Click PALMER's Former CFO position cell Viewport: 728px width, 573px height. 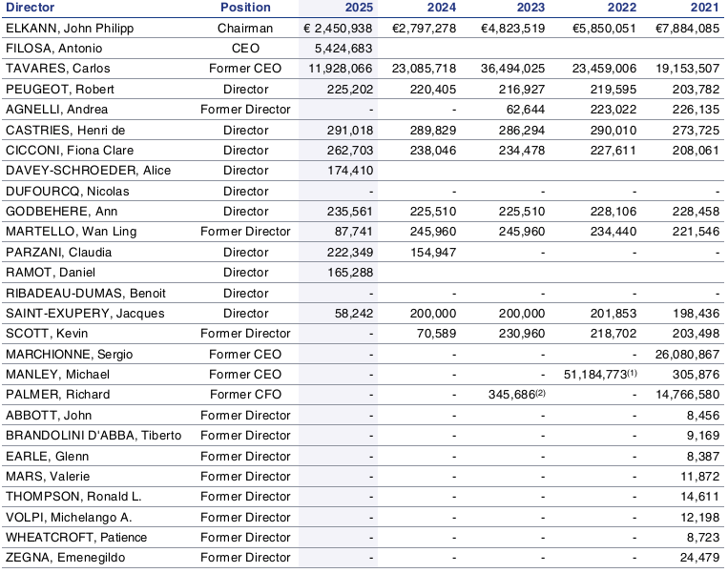pos(245,395)
